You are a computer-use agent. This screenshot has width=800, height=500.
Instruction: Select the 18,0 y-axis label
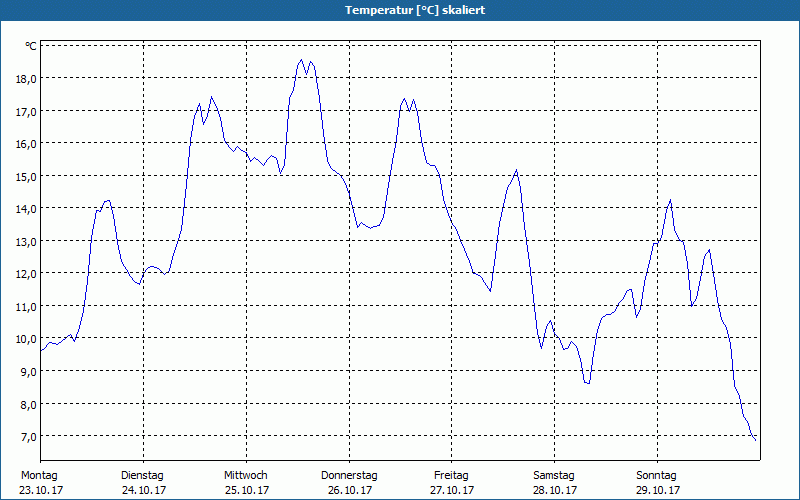tap(24, 79)
